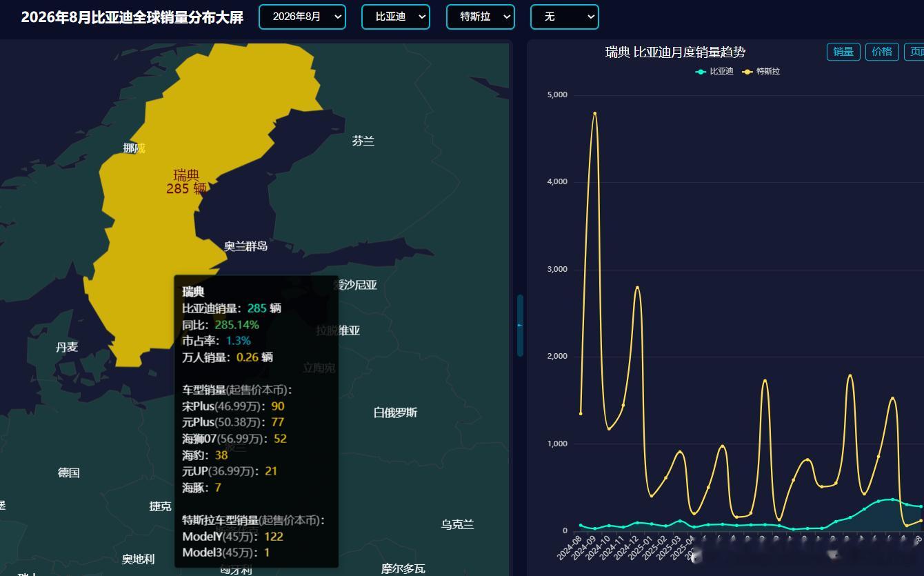
Task: Click 奥兰群岛 label on the map
Action: [245, 246]
